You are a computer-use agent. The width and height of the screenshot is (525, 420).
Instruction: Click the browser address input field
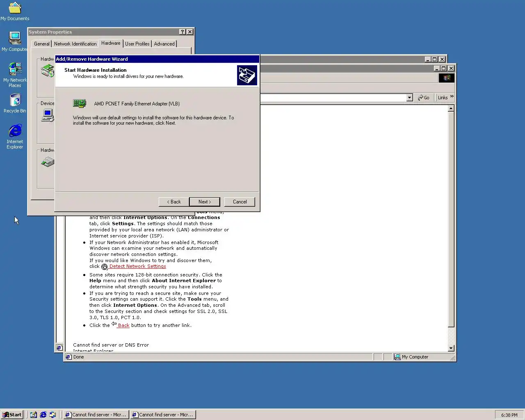tap(332, 98)
